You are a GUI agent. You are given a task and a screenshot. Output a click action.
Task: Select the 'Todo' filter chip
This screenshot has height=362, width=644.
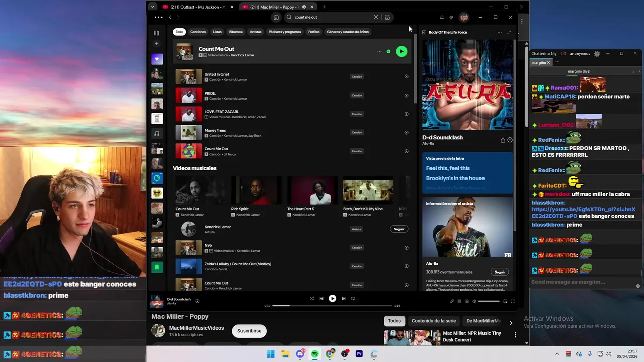click(x=179, y=32)
